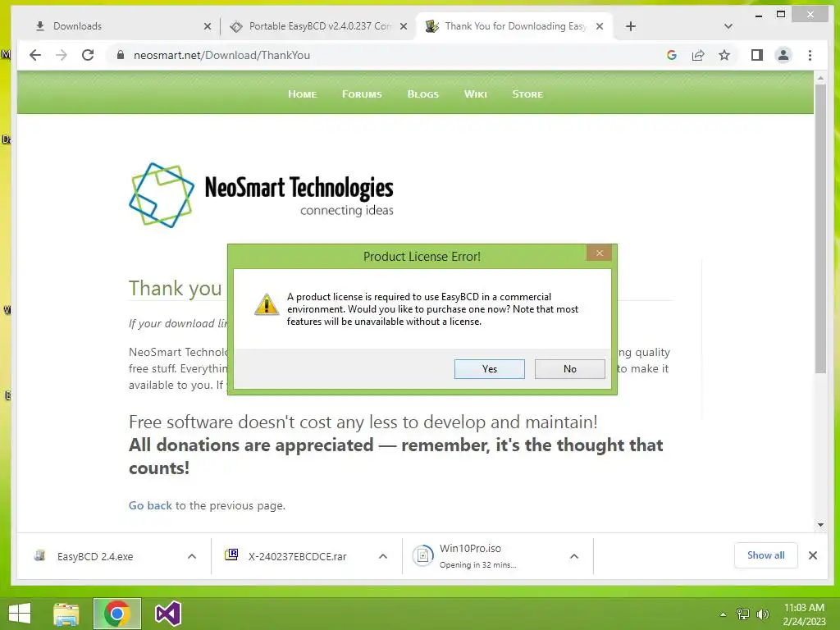Open Forums in site navigation
The width and height of the screenshot is (840, 630).
tap(362, 94)
